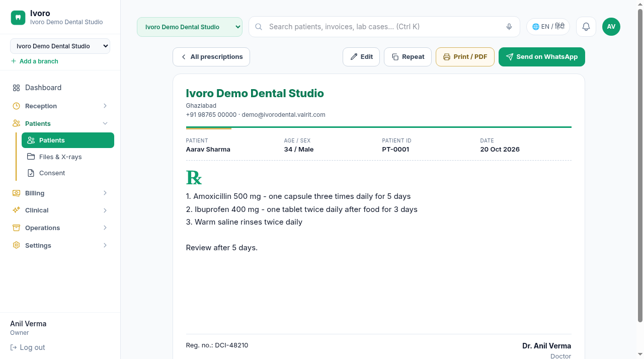Repeat this prescription
Viewport: 644px width, 359px height.
[408, 57]
